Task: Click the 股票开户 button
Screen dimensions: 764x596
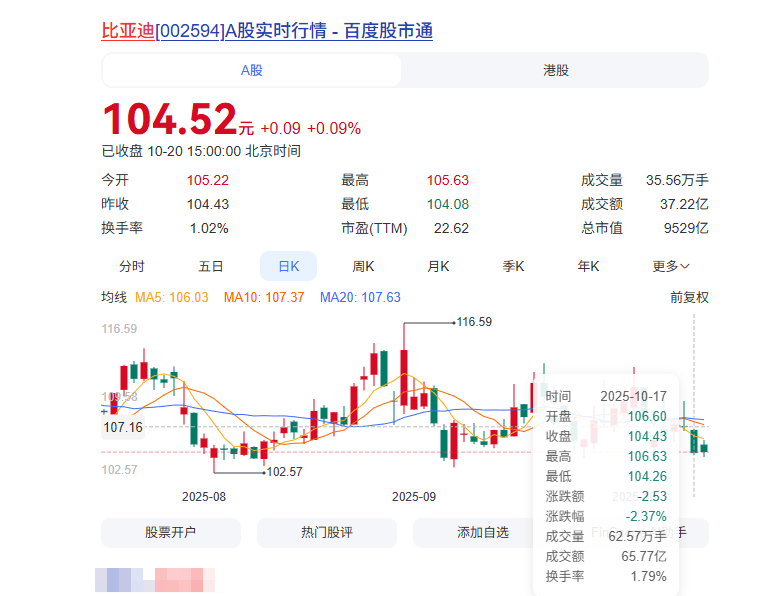Action: (x=171, y=533)
